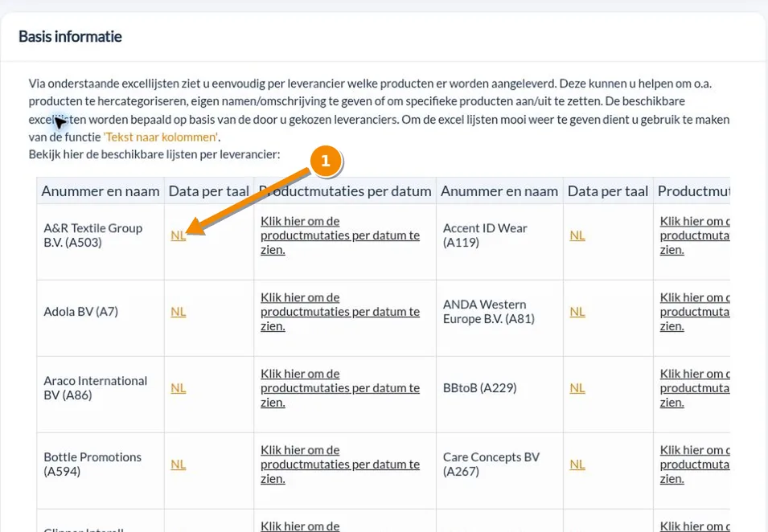The height and width of the screenshot is (532, 768).
Task: View productmutaties link for Care Concepts BV
Action: click(x=695, y=464)
